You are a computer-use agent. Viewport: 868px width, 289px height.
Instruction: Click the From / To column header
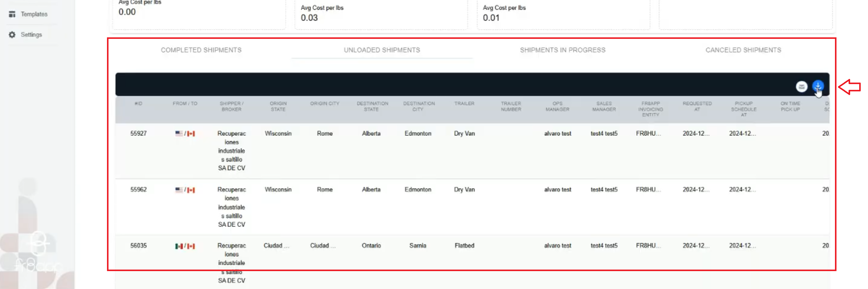tap(185, 104)
